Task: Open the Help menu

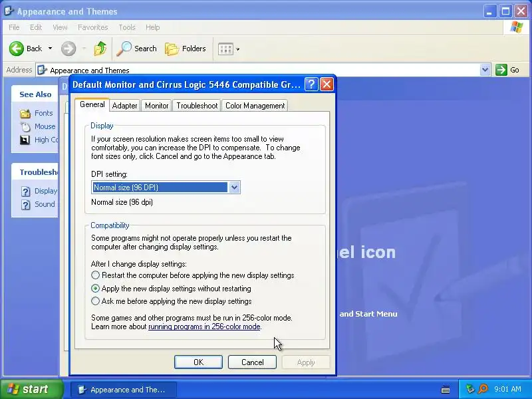Action: (153, 27)
